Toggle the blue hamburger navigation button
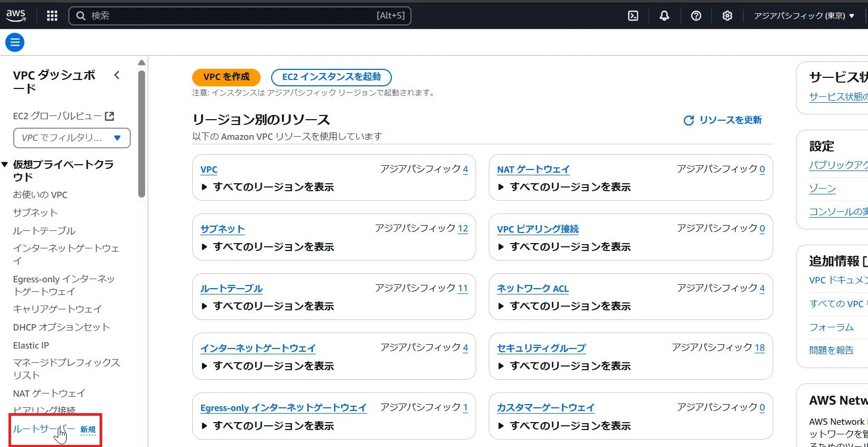868x447 pixels. pos(15,42)
